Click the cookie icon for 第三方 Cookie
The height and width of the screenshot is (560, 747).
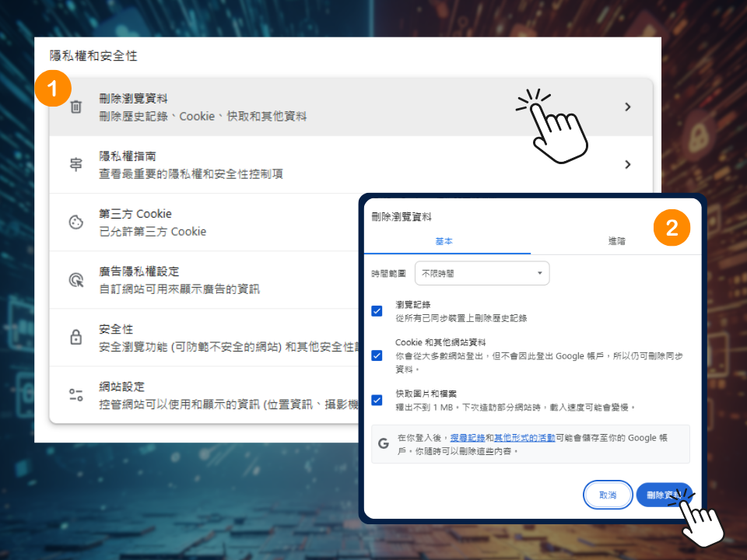click(x=75, y=222)
